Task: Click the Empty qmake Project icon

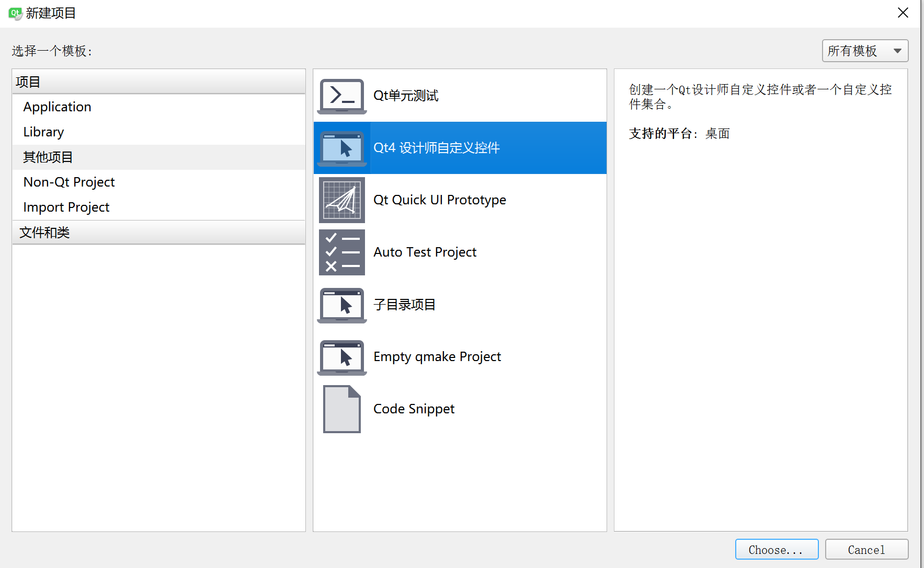Action: point(341,357)
